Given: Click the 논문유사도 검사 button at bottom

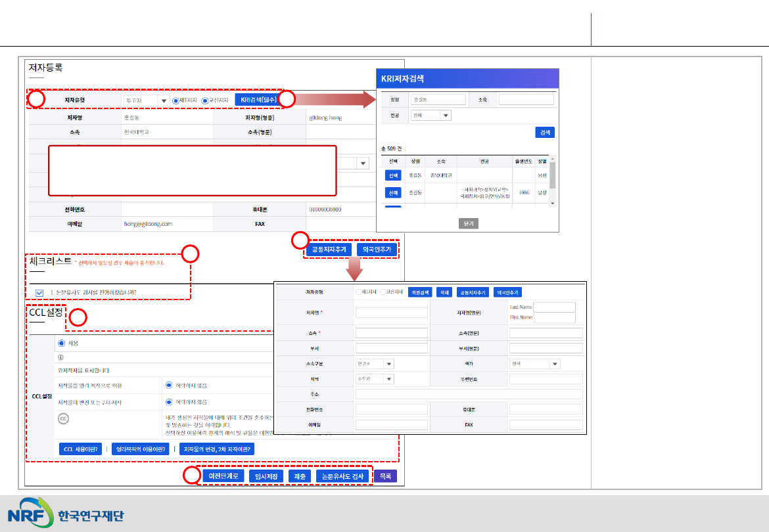Looking at the screenshot, I should (342, 476).
